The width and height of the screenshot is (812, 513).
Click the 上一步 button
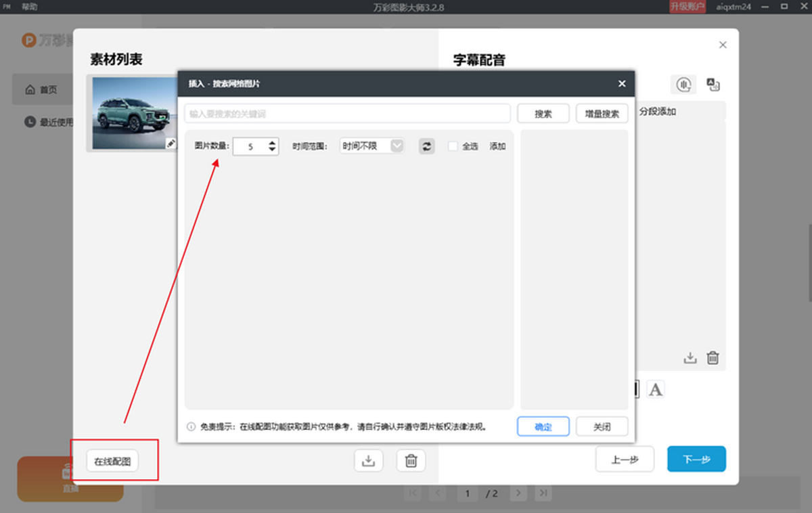tap(625, 460)
